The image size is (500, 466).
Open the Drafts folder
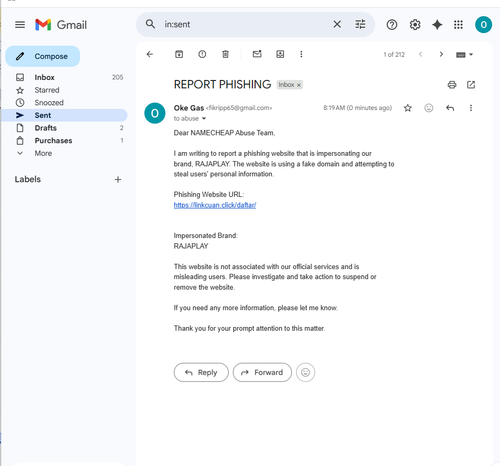click(64, 128)
